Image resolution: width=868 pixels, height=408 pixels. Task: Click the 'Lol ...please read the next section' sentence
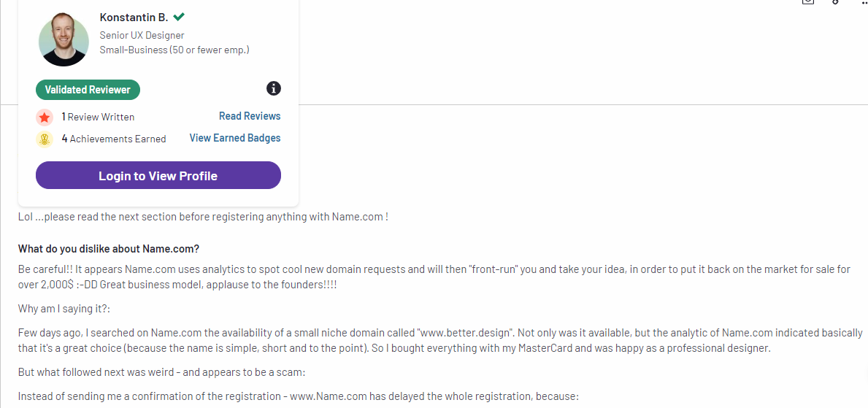202,217
